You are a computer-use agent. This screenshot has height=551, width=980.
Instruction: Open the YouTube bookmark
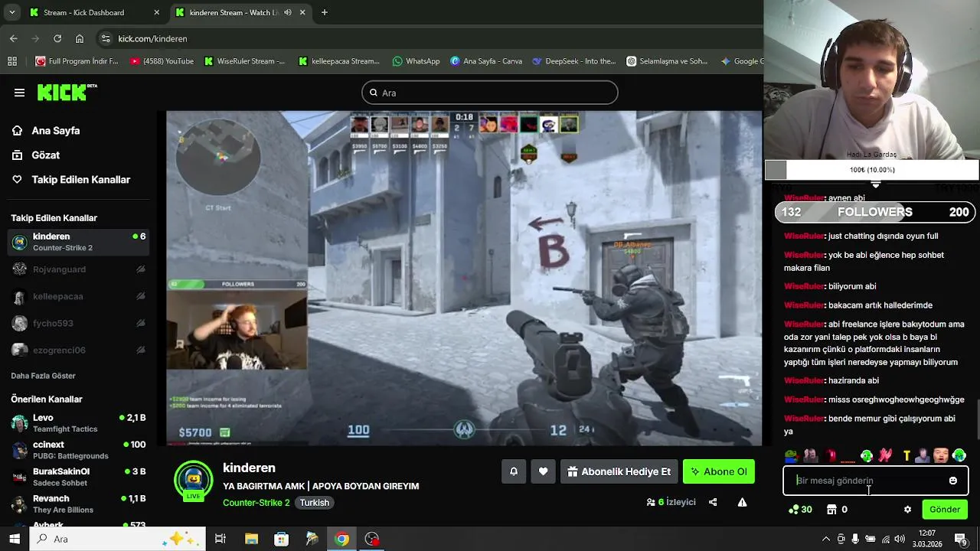coord(162,61)
